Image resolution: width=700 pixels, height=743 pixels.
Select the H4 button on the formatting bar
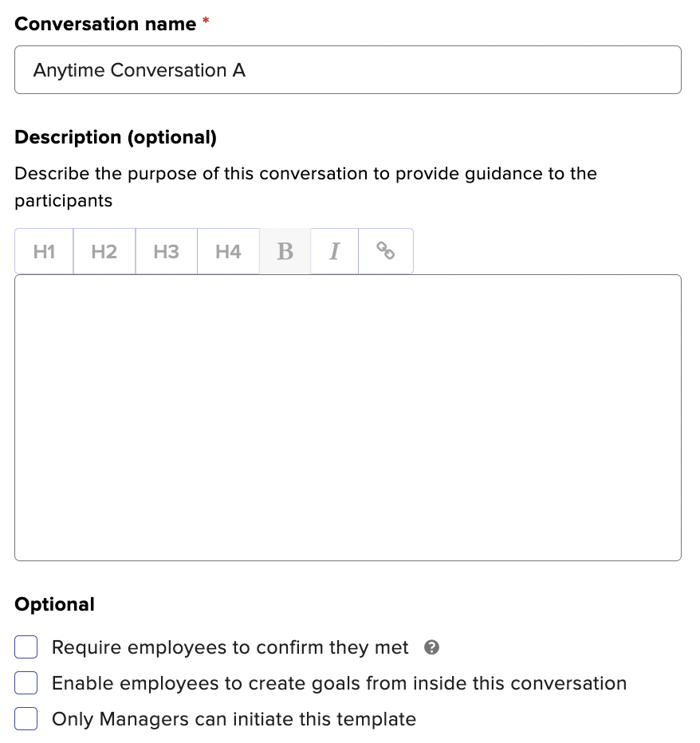228,250
